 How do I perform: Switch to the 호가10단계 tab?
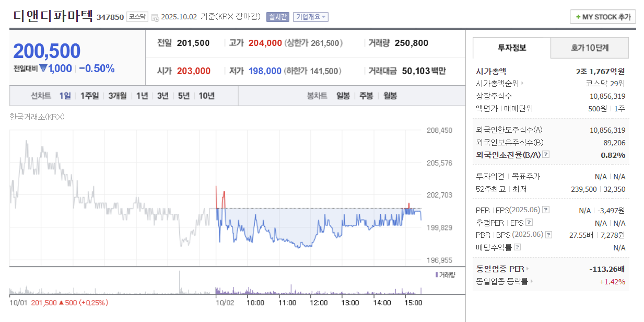click(590, 48)
